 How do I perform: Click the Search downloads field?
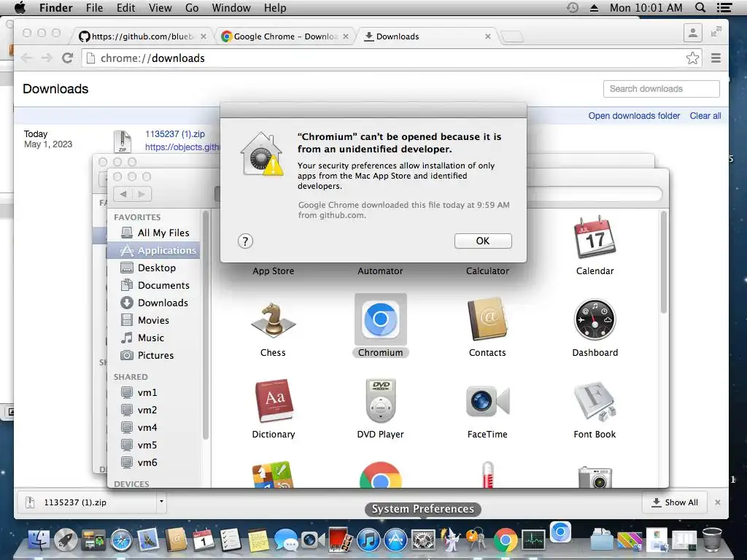pos(661,89)
